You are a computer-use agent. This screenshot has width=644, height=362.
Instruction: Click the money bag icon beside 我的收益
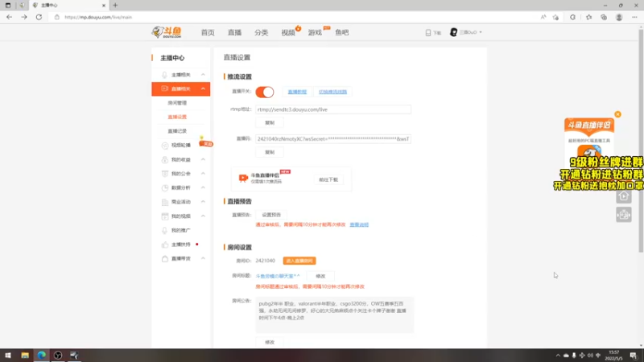coord(165,159)
